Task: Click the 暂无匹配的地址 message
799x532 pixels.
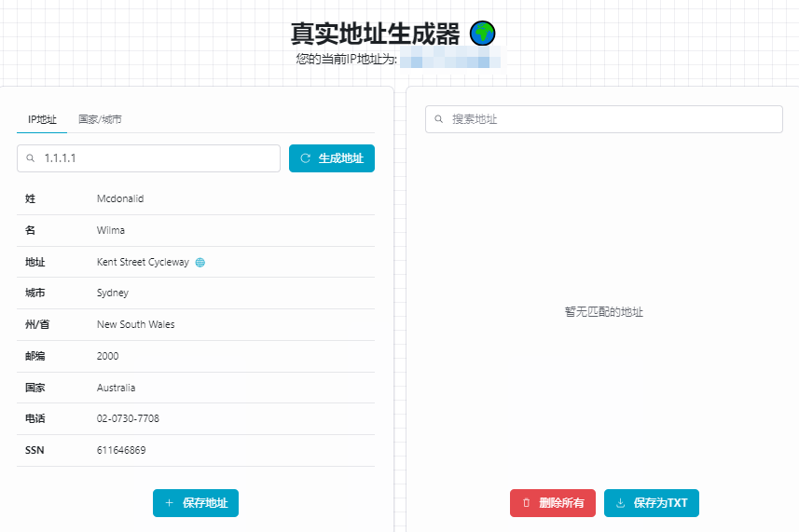Action: pyautogui.click(x=604, y=311)
